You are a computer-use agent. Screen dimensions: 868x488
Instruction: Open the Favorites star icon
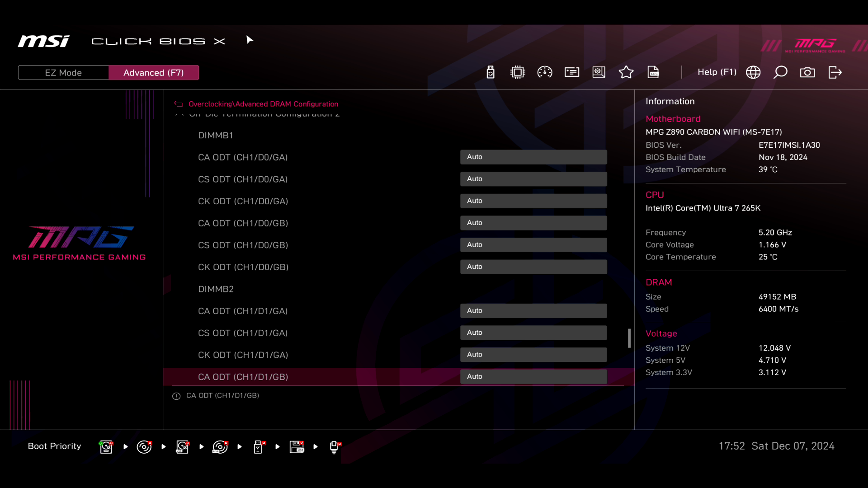[x=626, y=72]
